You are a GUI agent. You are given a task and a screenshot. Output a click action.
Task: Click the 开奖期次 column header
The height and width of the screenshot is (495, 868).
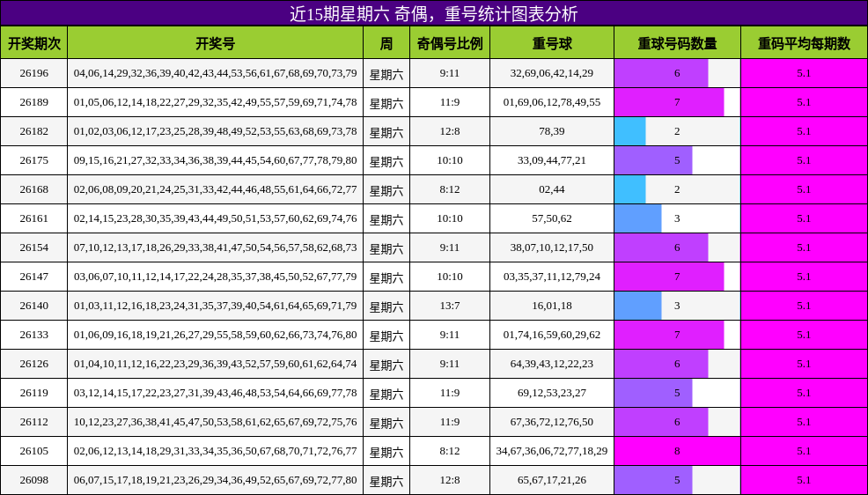[x=33, y=42]
